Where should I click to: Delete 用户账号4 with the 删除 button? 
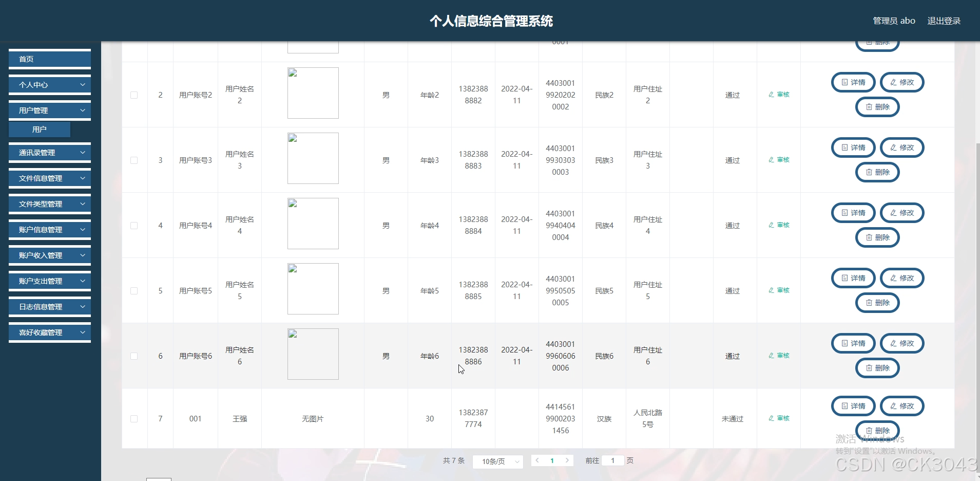point(877,237)
